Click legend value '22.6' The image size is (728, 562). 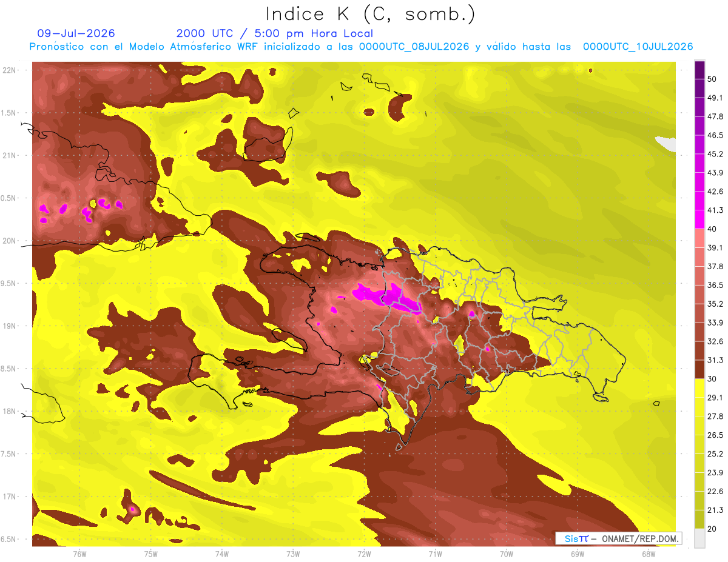tap(715, 492)
